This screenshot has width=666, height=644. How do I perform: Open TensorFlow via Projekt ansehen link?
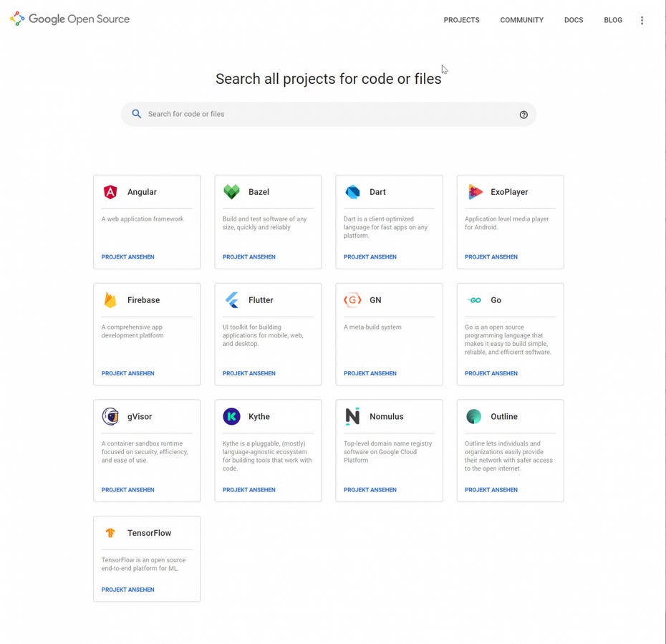[128, 590]
